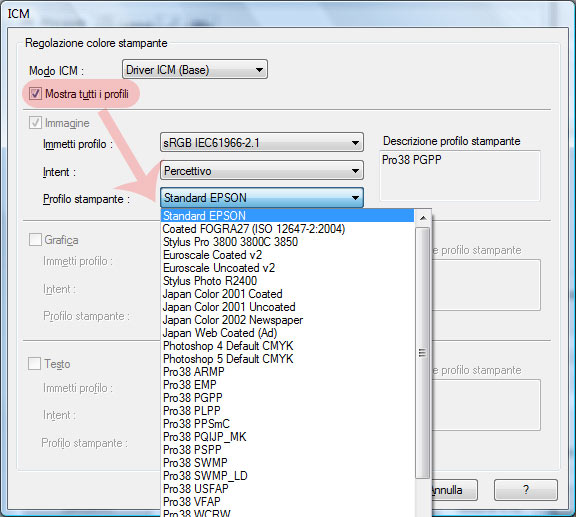Pick Euroscale Uncoated v2 profile
The height and width of the screenshot is (517, 576).
[288, 268]
